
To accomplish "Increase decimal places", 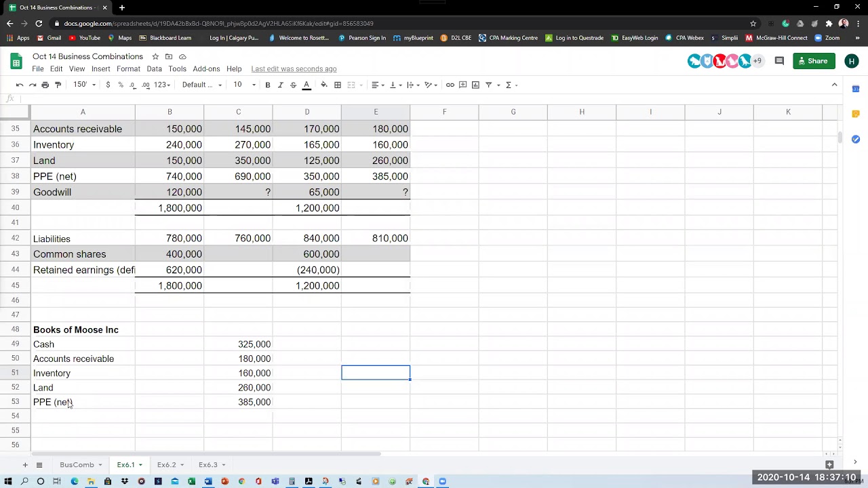I will tap(146, 85).
